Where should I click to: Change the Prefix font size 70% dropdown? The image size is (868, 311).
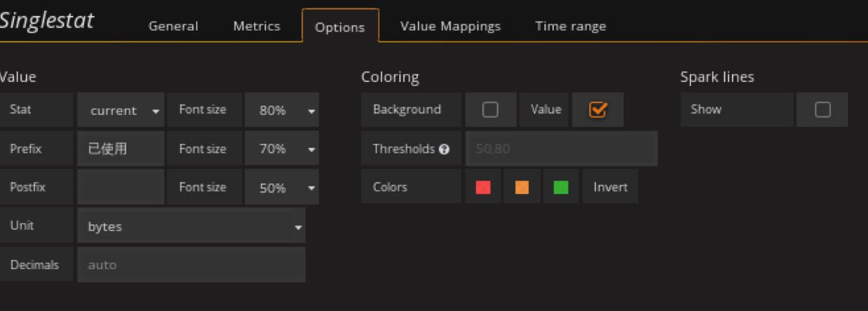click(281, 149)
